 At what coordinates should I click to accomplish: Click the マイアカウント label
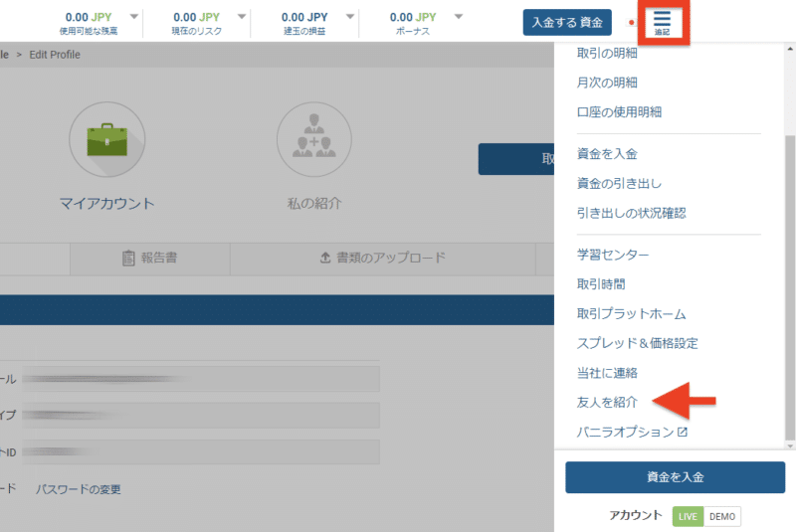tap(107, 204)
